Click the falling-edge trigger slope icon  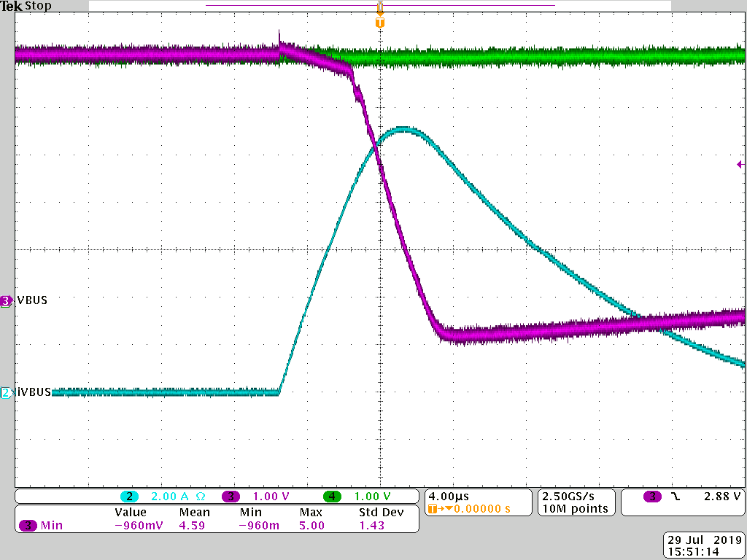click(676, 496)
